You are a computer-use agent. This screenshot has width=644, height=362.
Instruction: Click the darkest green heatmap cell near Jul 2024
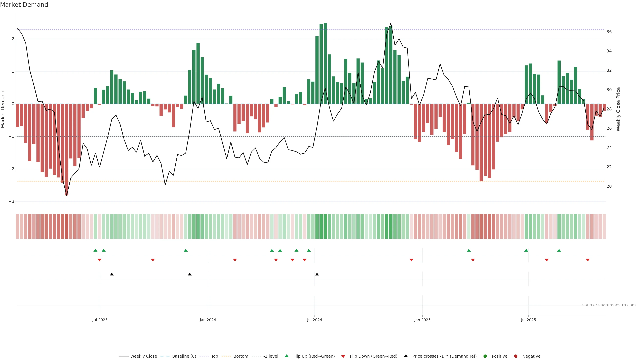pyautogui.click(x=325, y=226)
